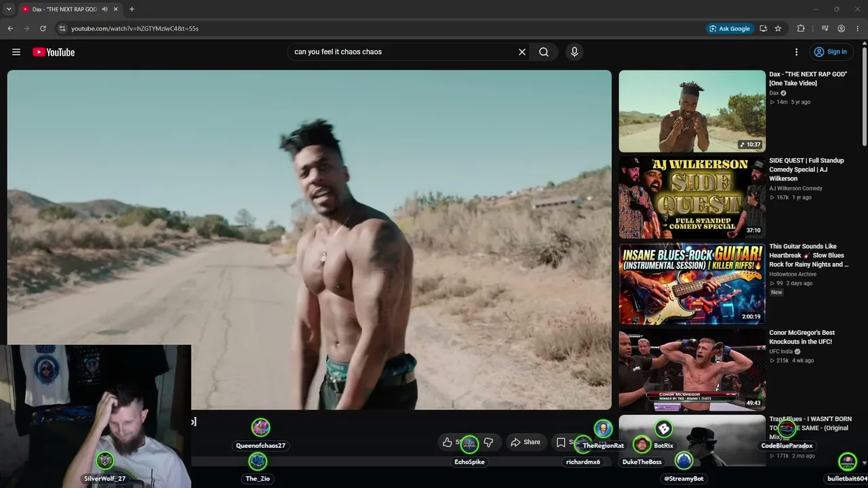
Task: Click the BotRix avatar
Action: tap(664, 428)
